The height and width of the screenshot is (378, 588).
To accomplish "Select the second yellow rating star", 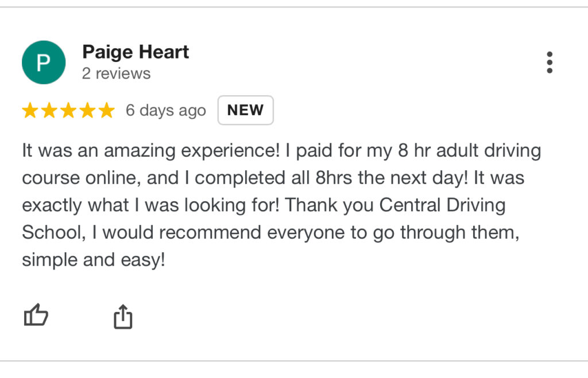I will point(49,110).
